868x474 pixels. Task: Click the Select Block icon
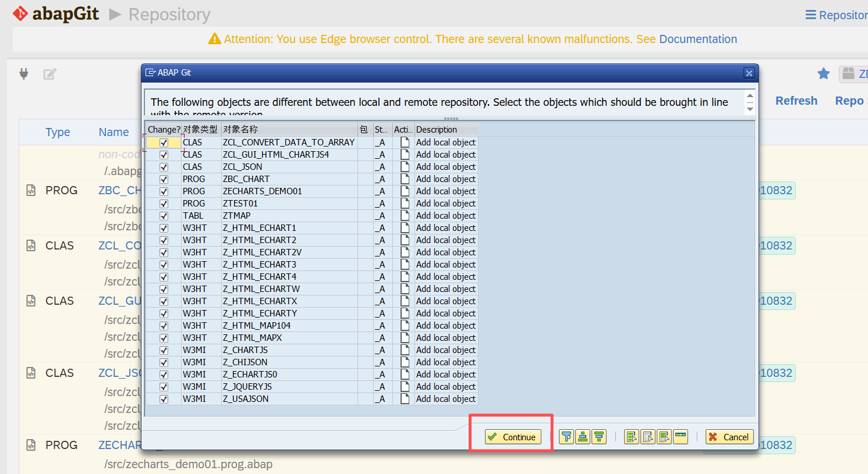664,437
